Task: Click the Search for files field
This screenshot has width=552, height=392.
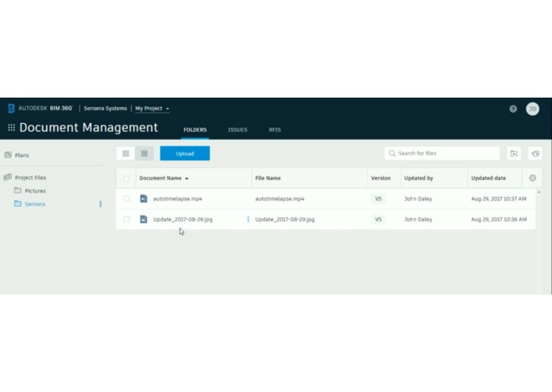Action: click(442, 153)
